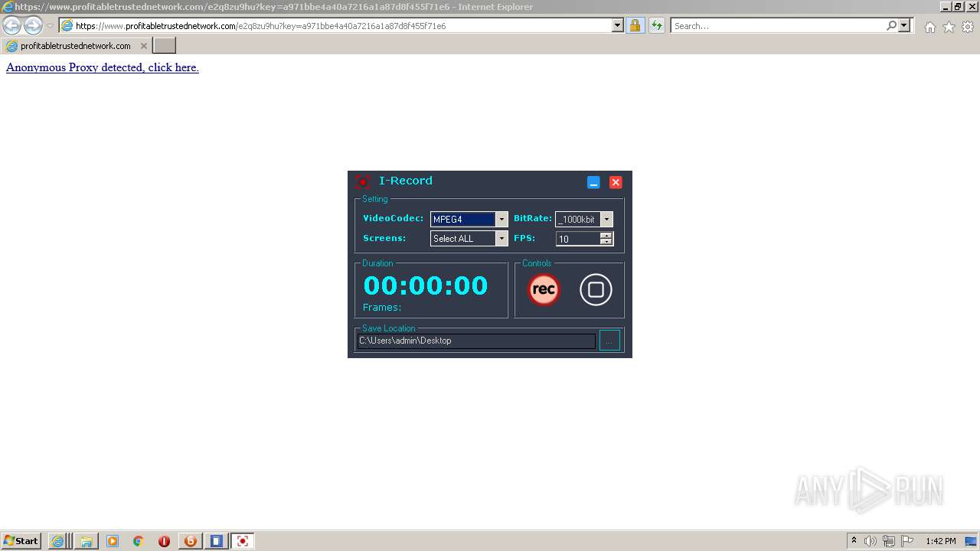The image size is (980, 551).
Task: Click the security lock icon in address bar
Action: click(635, 25)
